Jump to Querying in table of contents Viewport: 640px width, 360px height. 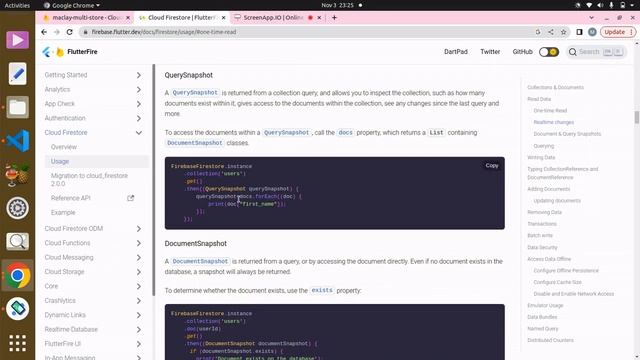tap(544, 146)
